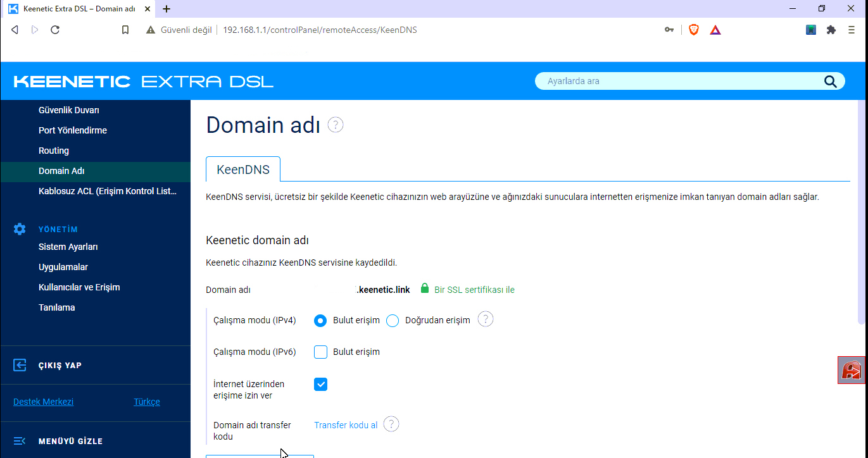The image size is (868, 458).
Task: Open Destek Merkezi link
Action: (43, 402)
